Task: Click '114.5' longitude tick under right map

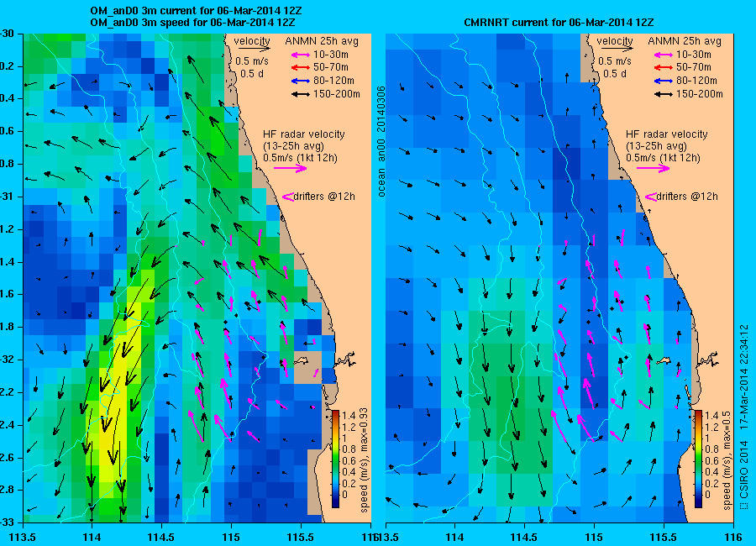Action: tap(523, 537)
